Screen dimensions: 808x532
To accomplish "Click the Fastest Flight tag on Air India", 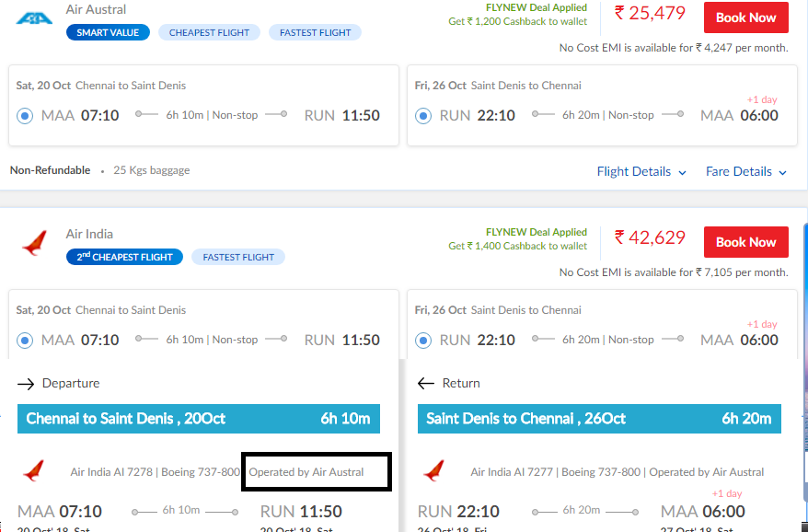I will [x=238, y=257].
